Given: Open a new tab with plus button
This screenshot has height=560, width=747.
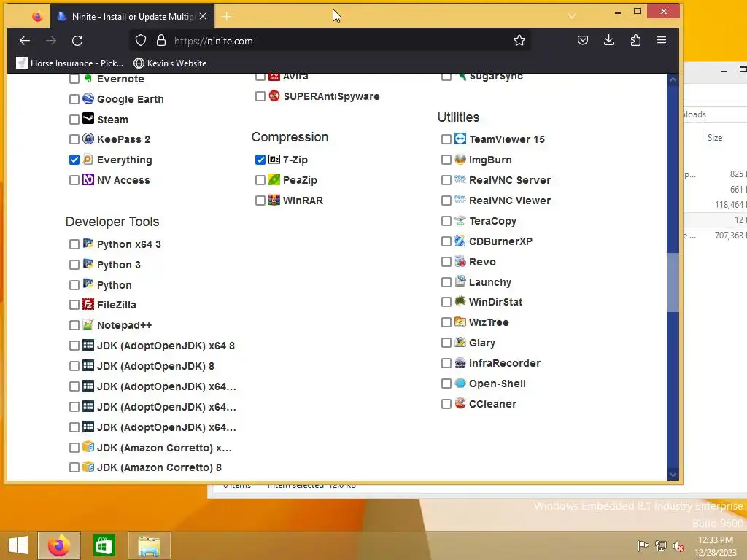Looking at the screenshot, I should 227,17.
